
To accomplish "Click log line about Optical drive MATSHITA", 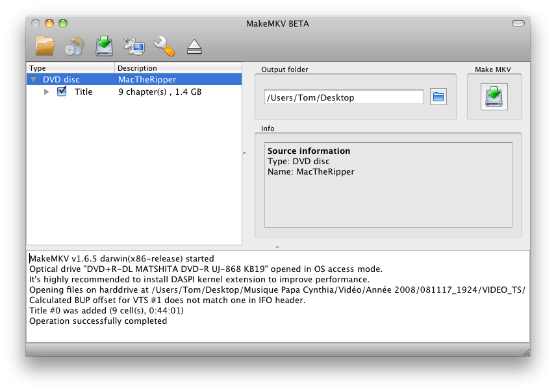I will tap(206, 269).
